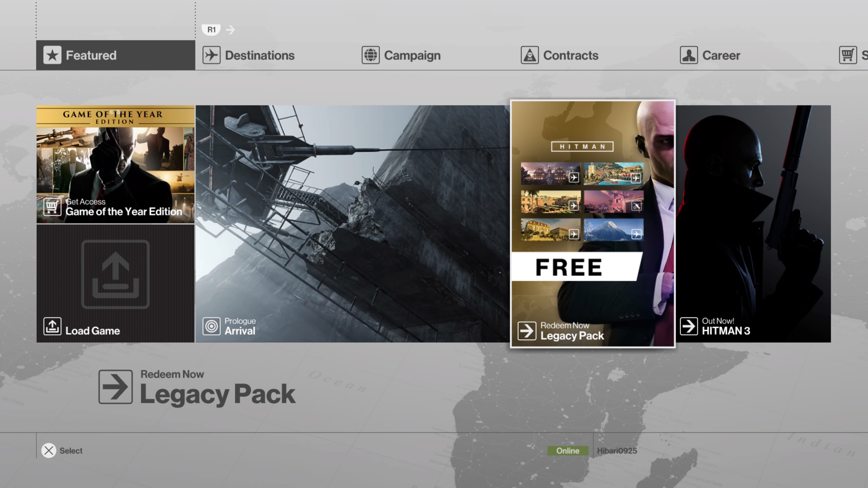The height and width of the screenshot is (488, 868).
Task: Click the X Select button prompt
Action: tap(62, 451)
